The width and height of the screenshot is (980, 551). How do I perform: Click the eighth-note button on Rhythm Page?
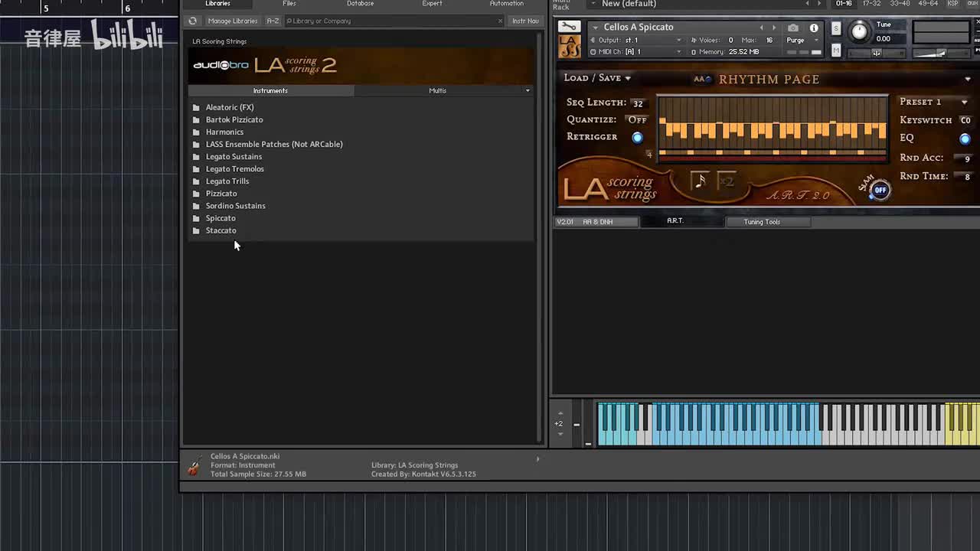coord(700,181)
